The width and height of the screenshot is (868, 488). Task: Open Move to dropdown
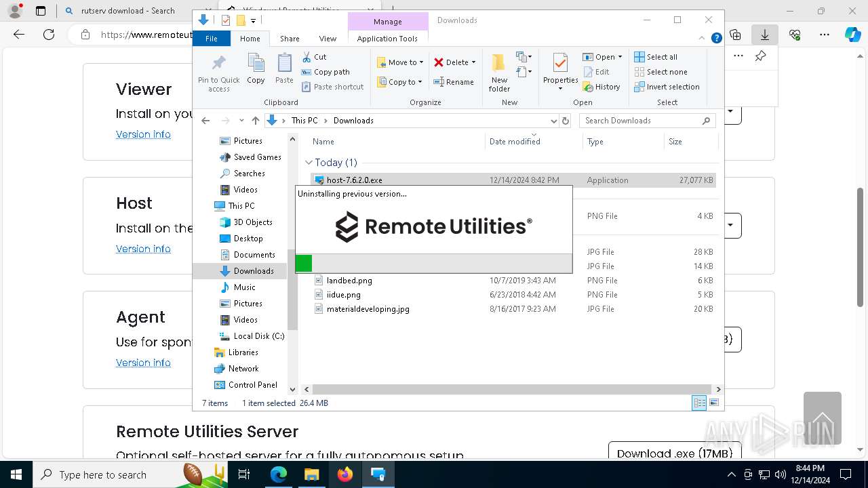[400, 62]
